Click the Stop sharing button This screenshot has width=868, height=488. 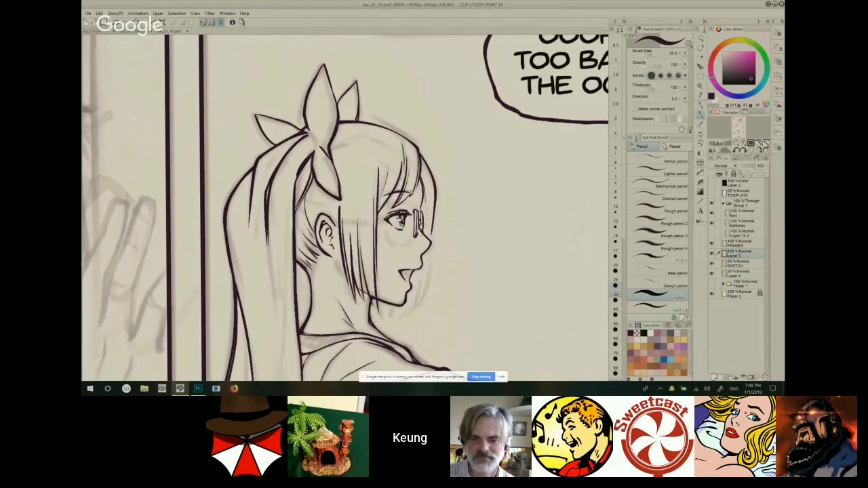481,377
